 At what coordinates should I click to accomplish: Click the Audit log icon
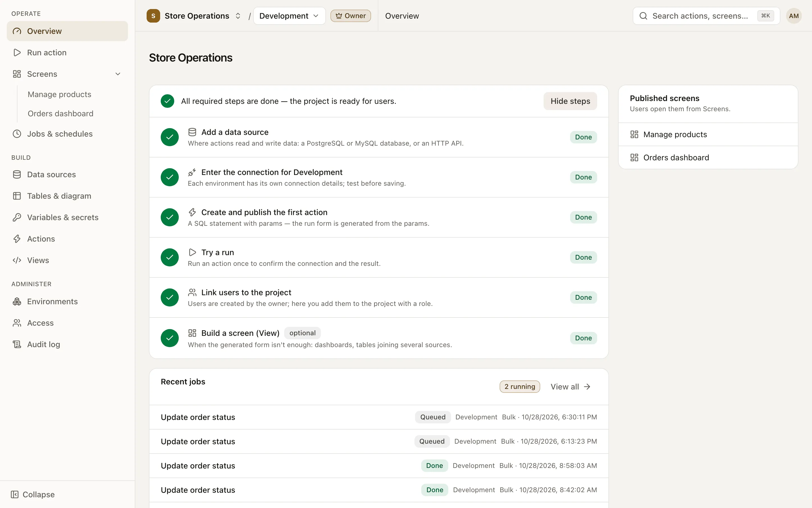click(x=17, y=345)
